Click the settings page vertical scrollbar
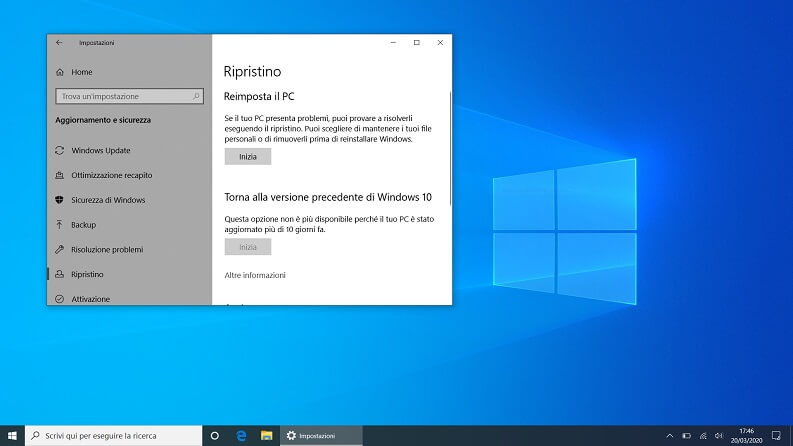 coord(450,148)
